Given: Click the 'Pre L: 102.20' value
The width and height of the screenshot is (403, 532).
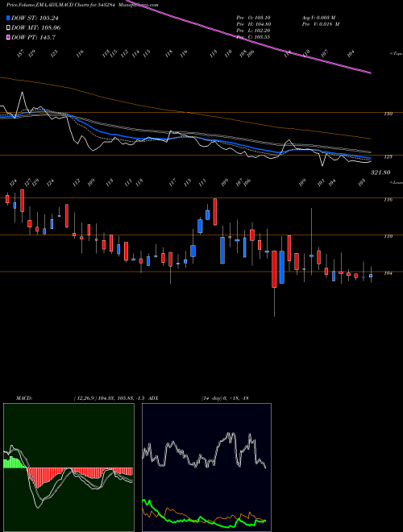Looking at the screenshot, I should click(253, 31).
